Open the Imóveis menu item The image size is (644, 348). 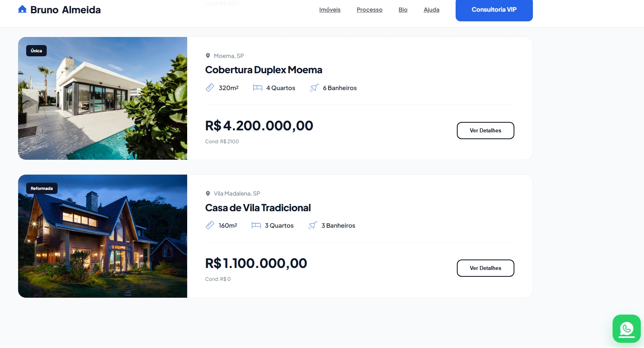330,10
